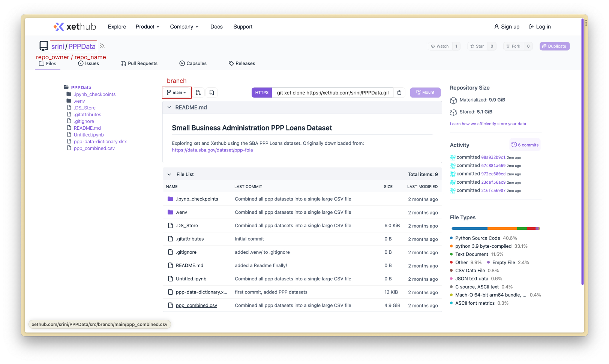The height and width of the screenshot is (364, 609).
Task: Collapse the File List section
Action: (x=169, y=174)
